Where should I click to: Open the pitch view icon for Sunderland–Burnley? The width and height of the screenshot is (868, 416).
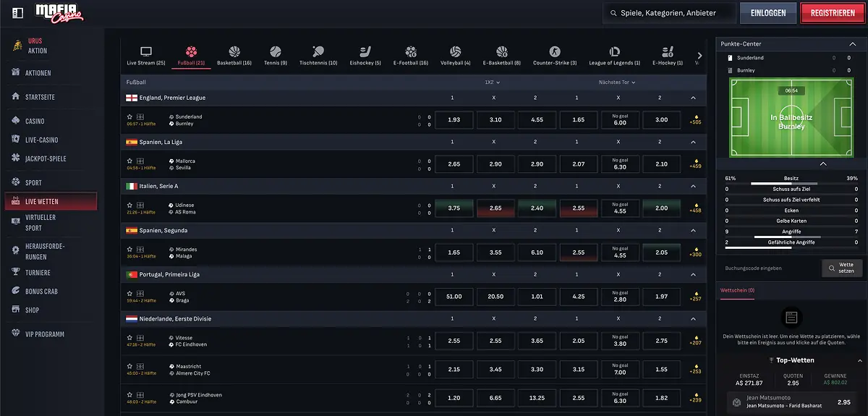(x=140, y=116)
